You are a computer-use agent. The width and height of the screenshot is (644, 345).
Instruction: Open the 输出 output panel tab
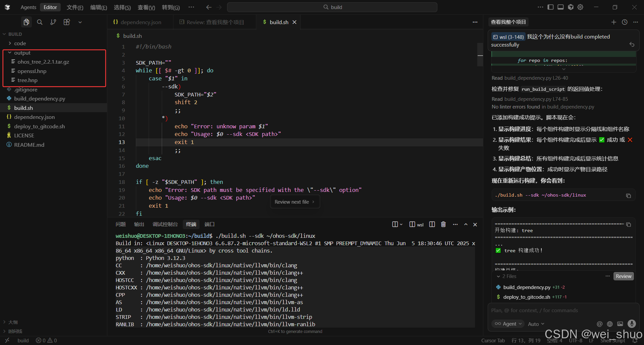click(139, 224)
